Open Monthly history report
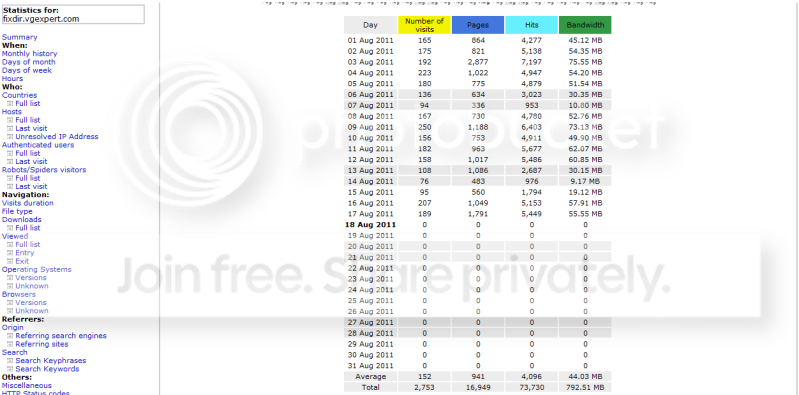This screenshot has height=395, width=799. (30, 54)
